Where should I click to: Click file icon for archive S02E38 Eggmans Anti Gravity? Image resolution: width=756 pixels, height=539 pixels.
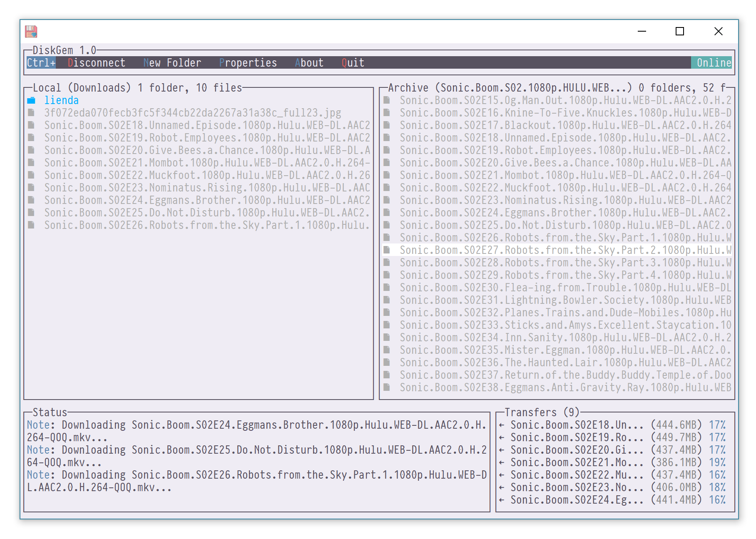387,387
